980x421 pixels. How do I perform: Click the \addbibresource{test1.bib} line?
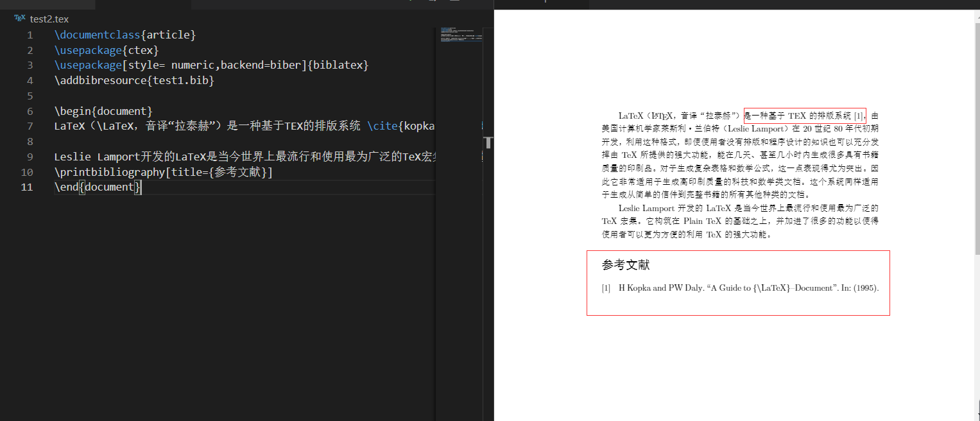pos(134,80)
